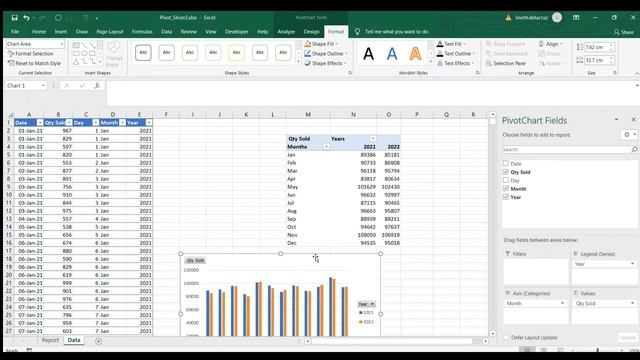
Task: Switch to the Insert ribbon tab
Action: click(61, 31)
